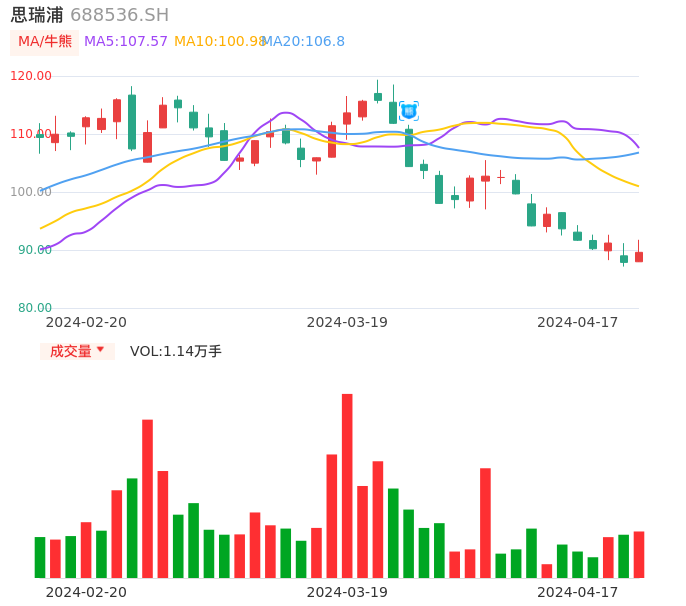The image size is (686, 606).
Task: Click the stock name 思瑞浦
Action: (x=37, y=15)
